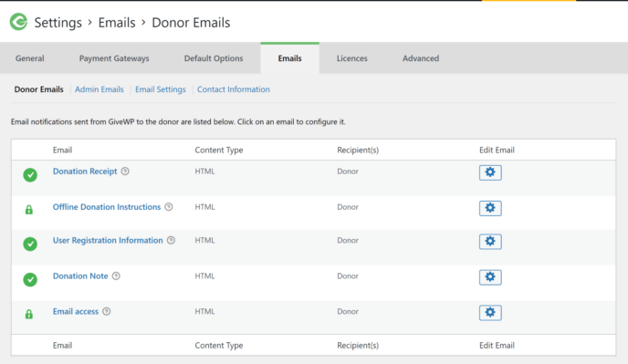Click the top Content Type column header
The image size is (628, 364).
pos(219,151)
